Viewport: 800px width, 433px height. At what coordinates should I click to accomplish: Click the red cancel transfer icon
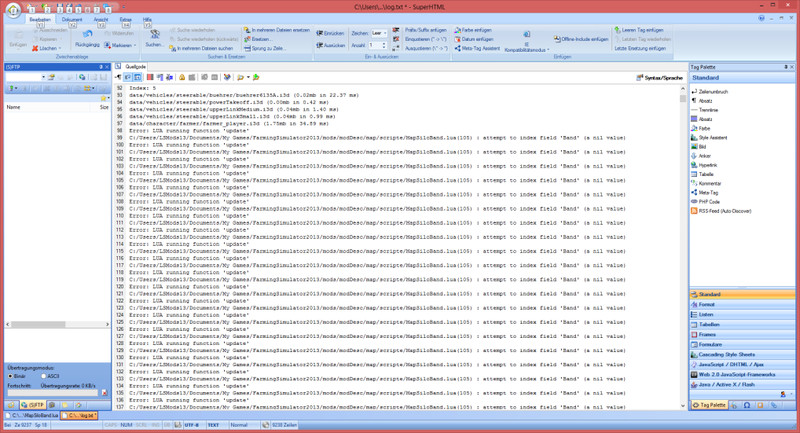coord(104,393)
